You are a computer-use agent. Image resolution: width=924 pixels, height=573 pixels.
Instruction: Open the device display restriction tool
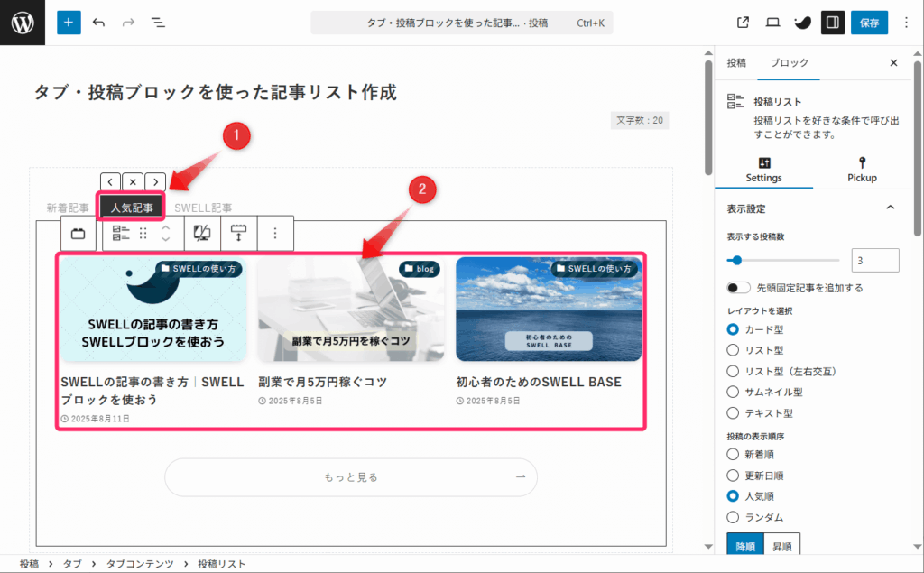pos(202,234)
